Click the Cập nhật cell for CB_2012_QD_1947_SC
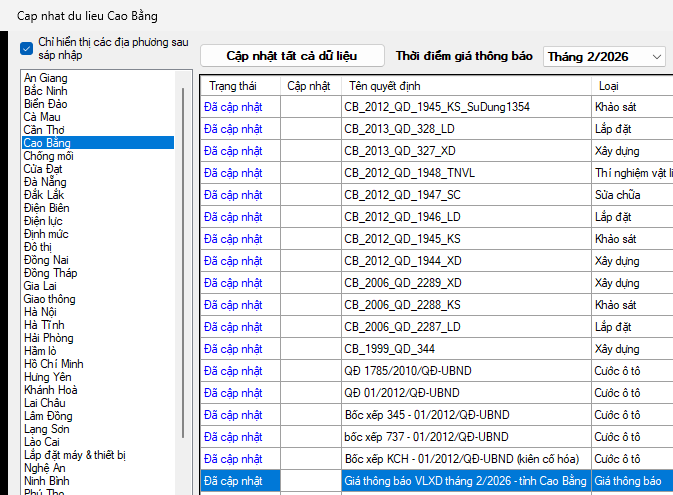 (310, 194)
